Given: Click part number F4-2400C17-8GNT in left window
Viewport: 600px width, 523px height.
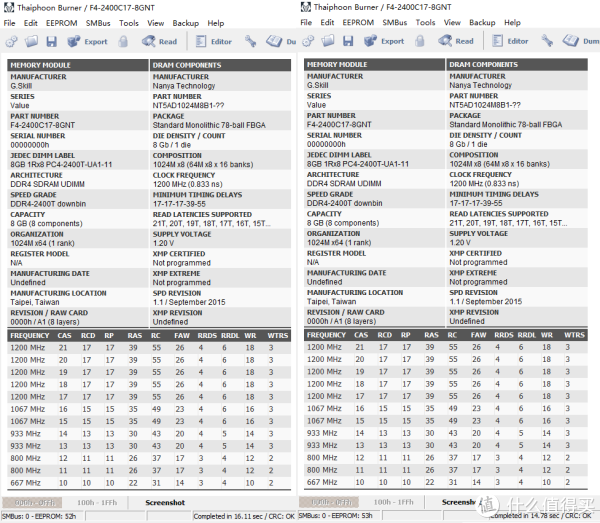Looking at the screenshot, I should [x=42, y=125].
